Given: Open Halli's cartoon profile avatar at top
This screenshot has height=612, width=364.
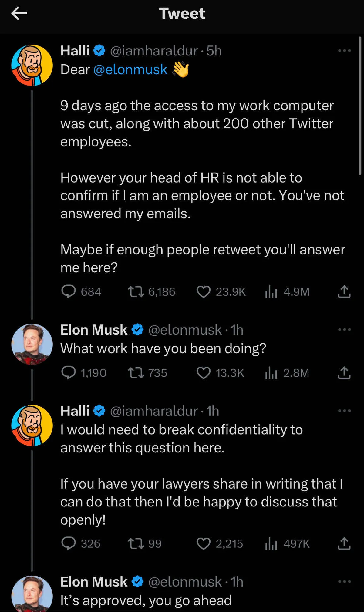Looking at the screenshot, I should 32,65.
